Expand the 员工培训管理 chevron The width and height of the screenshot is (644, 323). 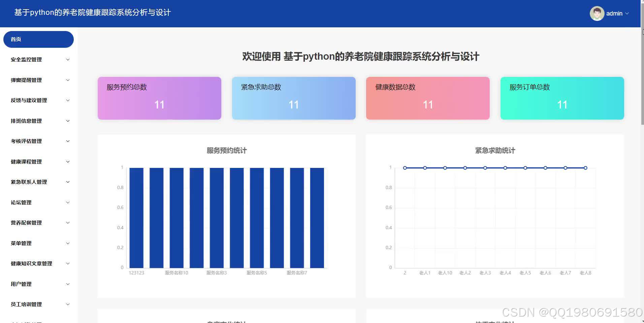[x=68, y=304]
